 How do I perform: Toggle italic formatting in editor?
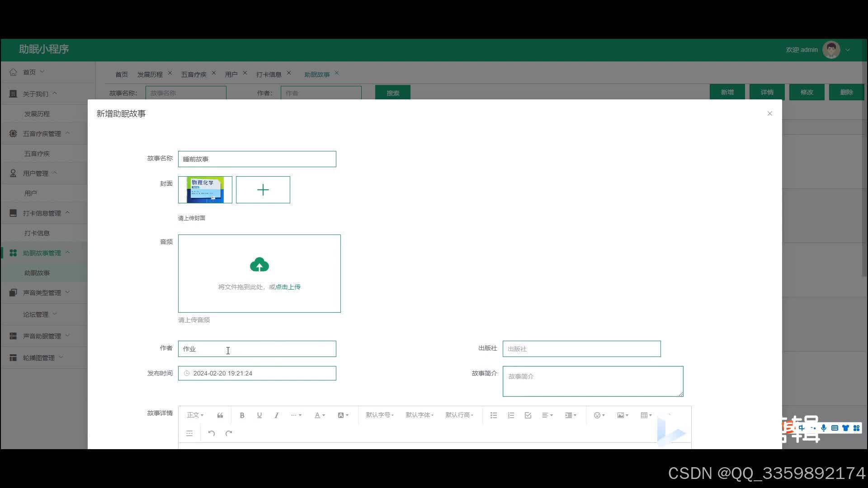click(277, 415)
